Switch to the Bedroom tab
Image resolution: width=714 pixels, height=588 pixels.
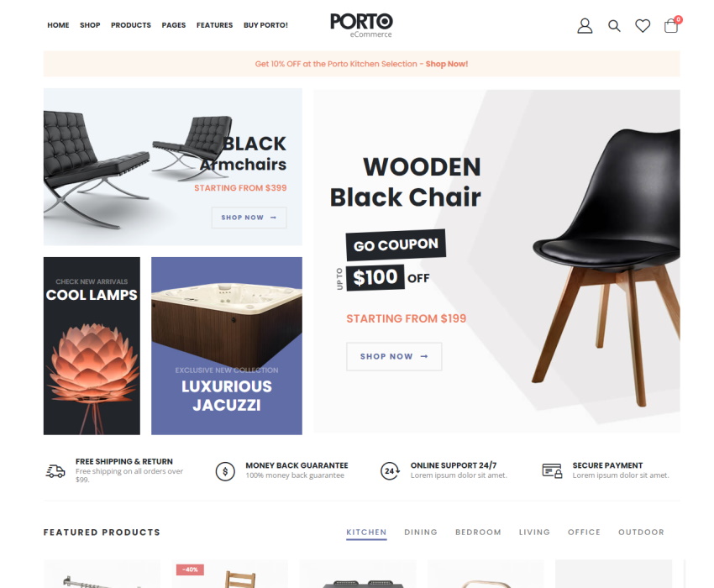[478, 532]
